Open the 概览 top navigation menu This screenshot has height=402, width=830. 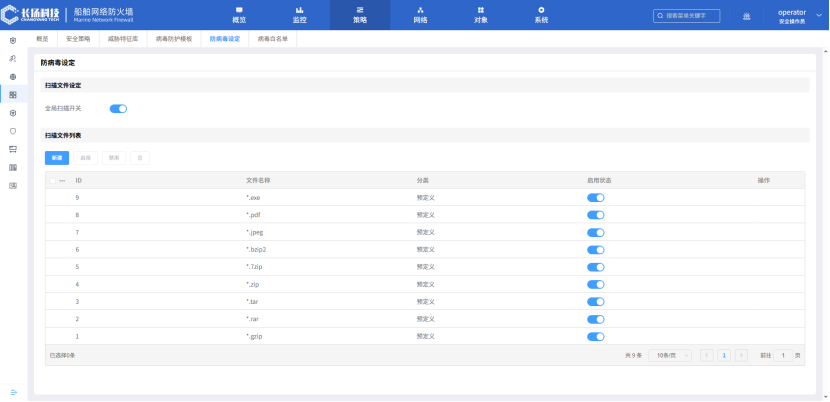[239, 14]
